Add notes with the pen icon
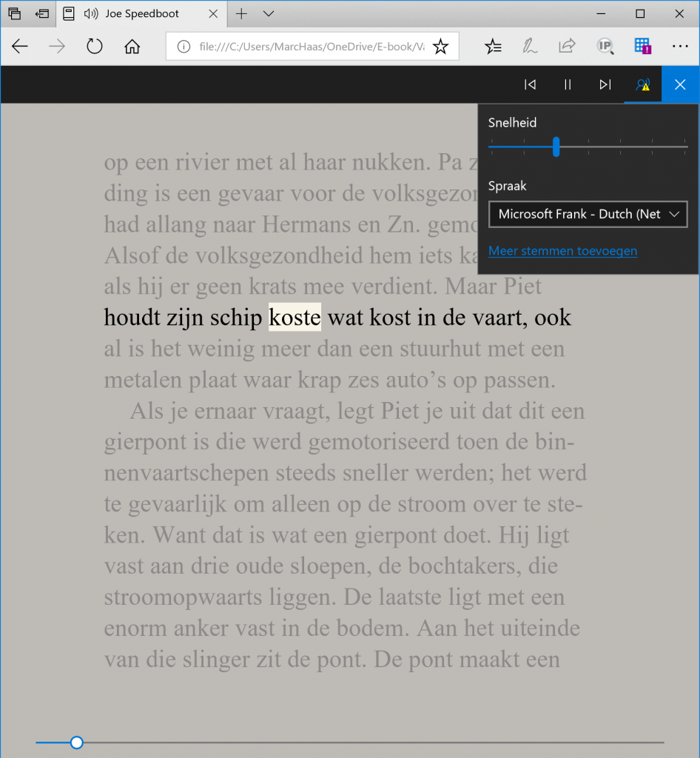 click(x=530, y=47)
